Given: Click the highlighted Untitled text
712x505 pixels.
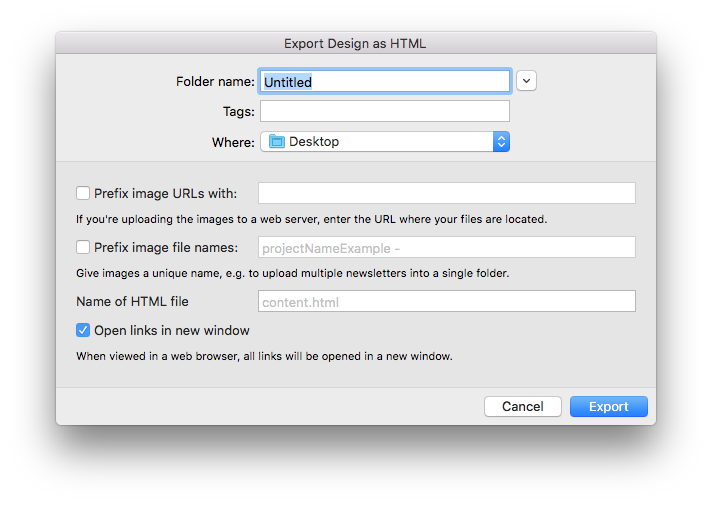Looking at the screenshot, I should 288,82.
